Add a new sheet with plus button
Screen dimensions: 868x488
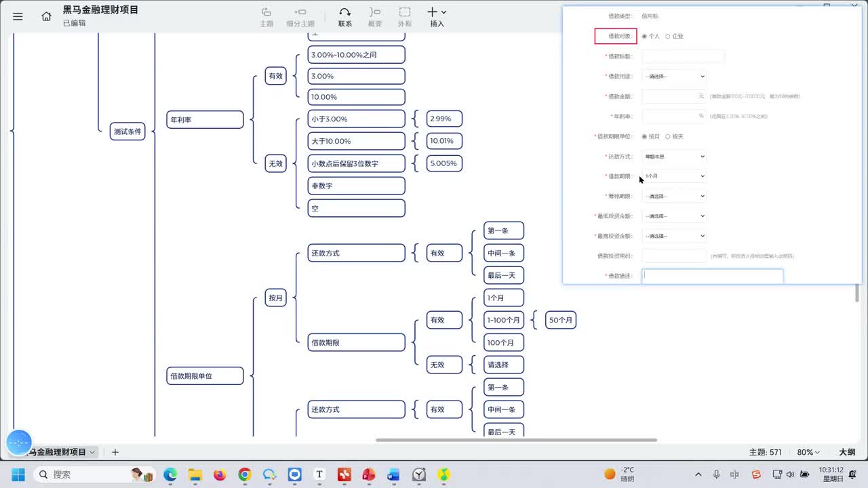click(x=115, y=452)
